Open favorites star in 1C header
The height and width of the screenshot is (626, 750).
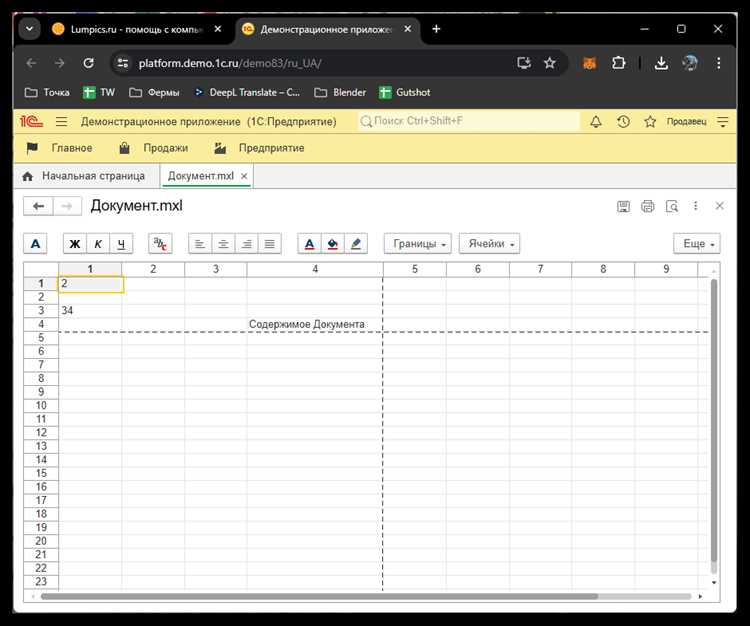click(x=650, y=121)
